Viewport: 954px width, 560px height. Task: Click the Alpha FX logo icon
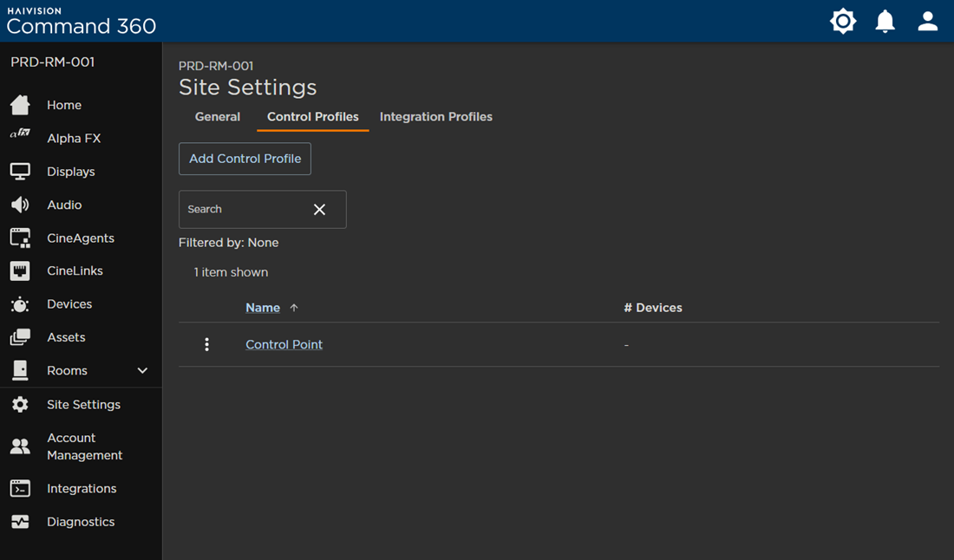point(20,133)
